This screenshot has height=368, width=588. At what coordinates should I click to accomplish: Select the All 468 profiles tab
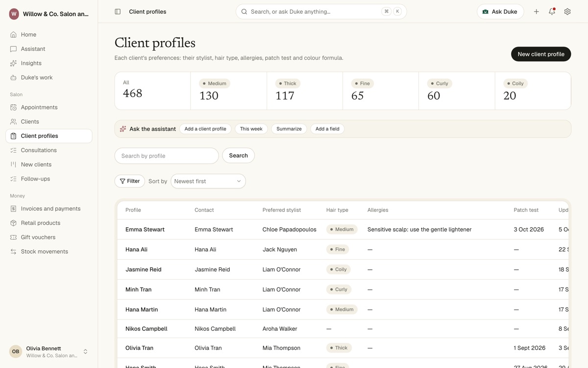tap(152, 91)
